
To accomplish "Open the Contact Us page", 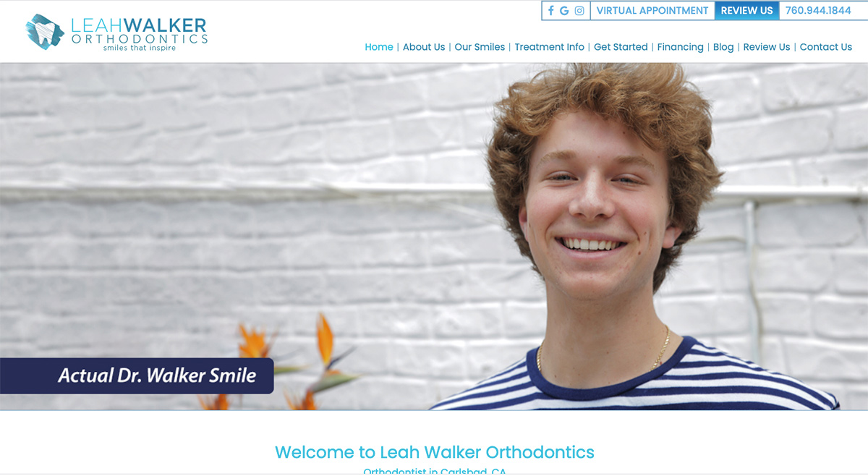I will tap(826, 47).
